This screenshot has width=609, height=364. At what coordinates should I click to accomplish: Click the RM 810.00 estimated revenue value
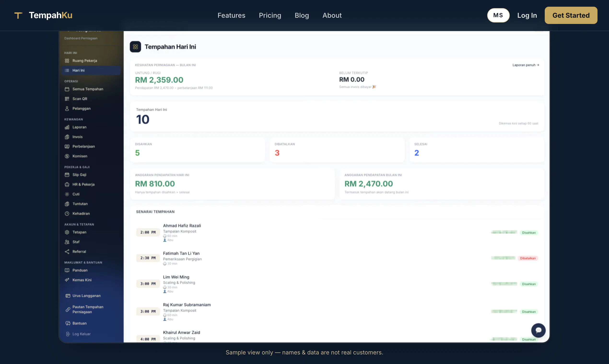(155, 184)
